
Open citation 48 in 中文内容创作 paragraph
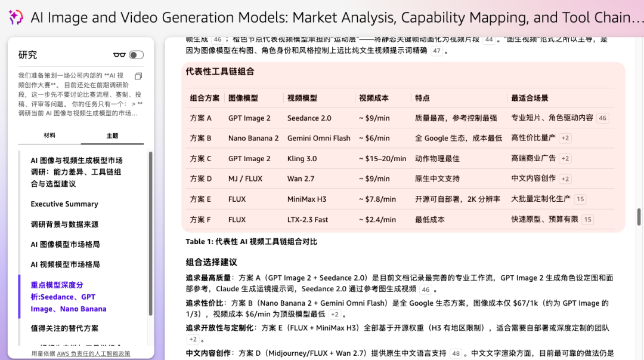tap(456, 353)
